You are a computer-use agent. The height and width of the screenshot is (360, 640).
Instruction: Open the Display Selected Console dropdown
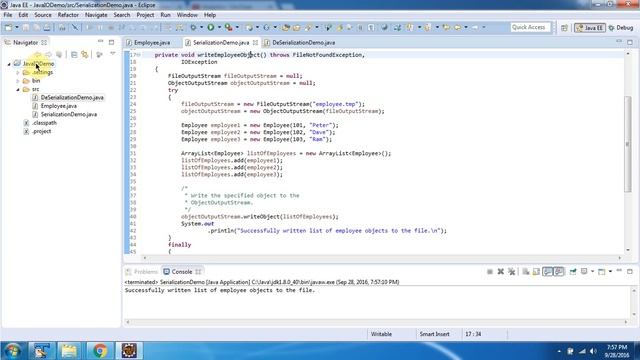pos(592,271)
